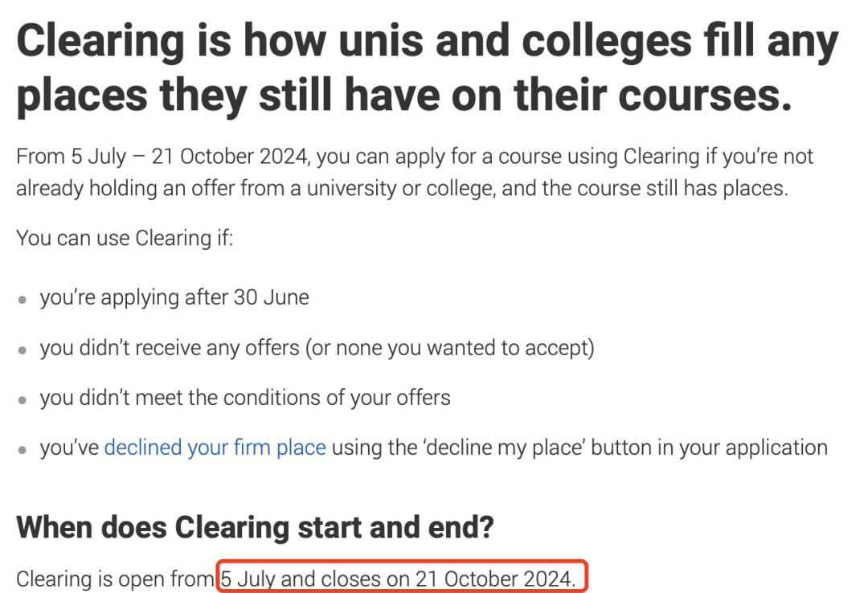
Task: Click the red-outlined text '5 July and closes on 21 October 2024'
Action: (398, 579)
